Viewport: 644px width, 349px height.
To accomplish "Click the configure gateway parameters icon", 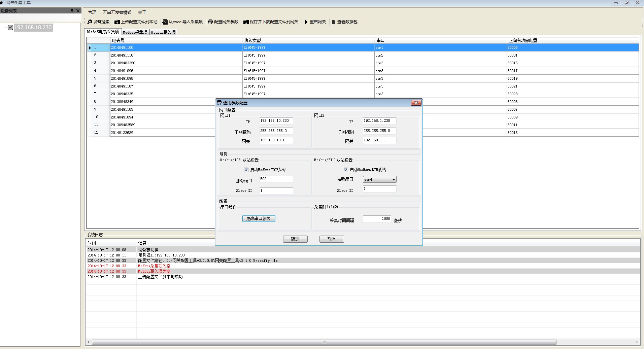I will (x=210, y=22).
